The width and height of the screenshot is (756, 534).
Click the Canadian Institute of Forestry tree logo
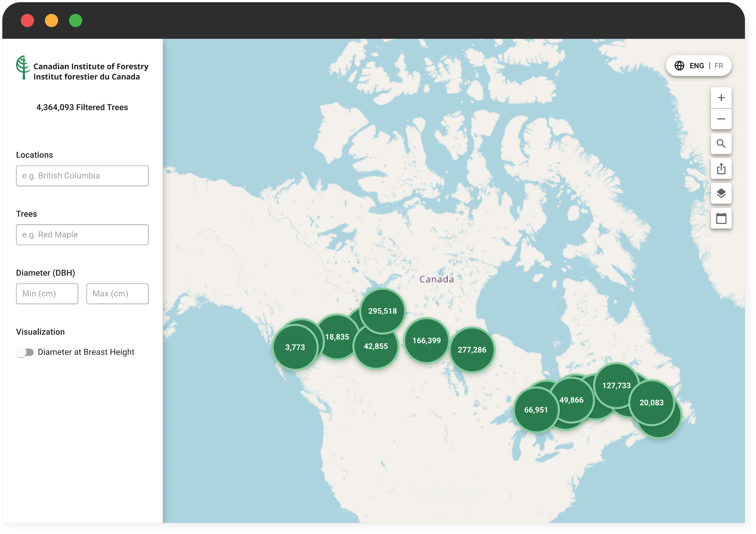coord(23,67)
